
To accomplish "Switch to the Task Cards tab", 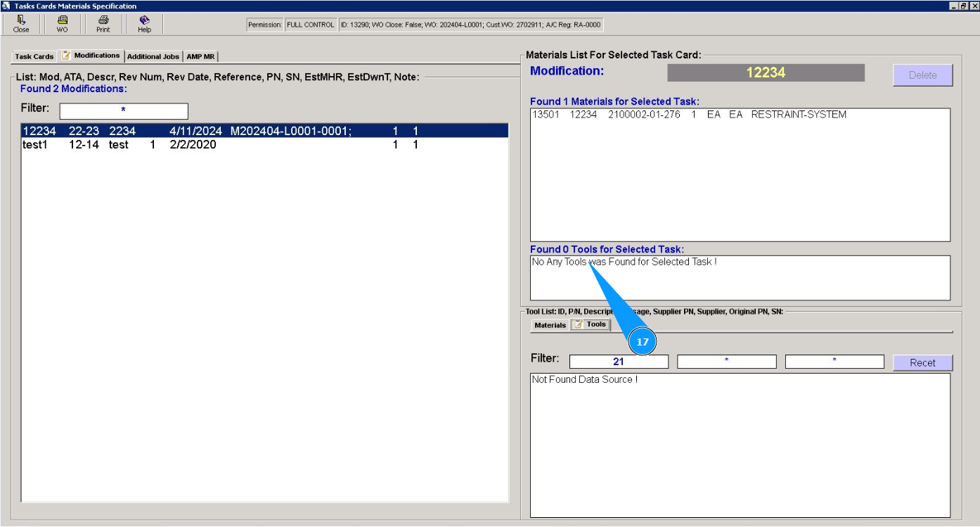I will click(x=34, y=56).
